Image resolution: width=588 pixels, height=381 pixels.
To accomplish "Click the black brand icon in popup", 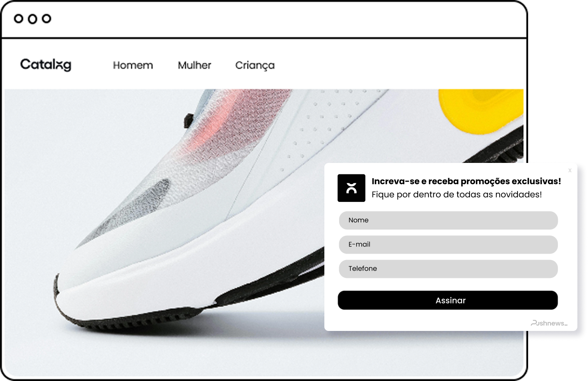I will coord(351,188).
